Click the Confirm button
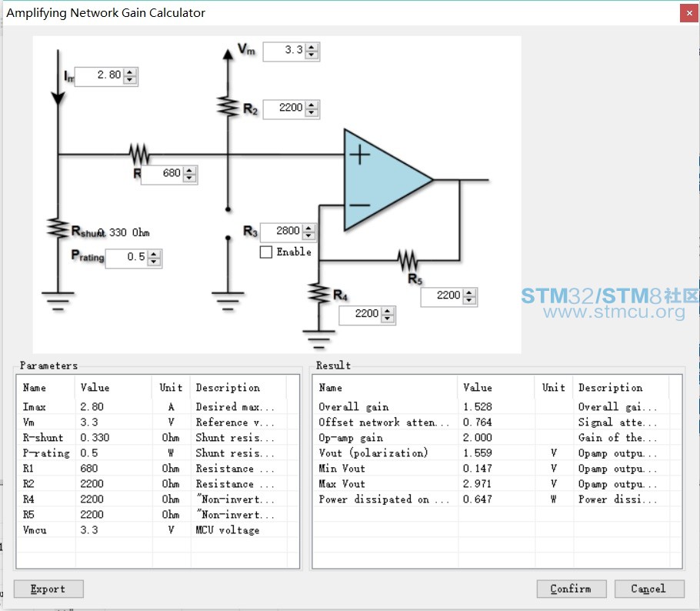This screenshot has width=700, height=611. (x=571, y=589)
